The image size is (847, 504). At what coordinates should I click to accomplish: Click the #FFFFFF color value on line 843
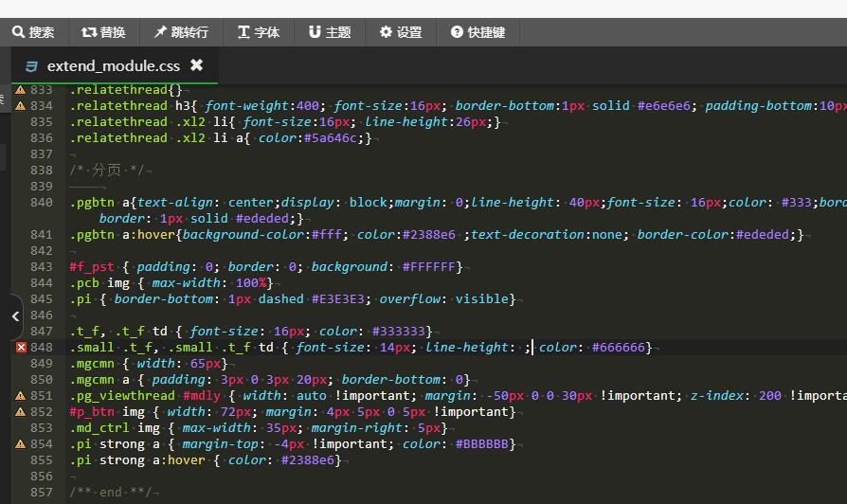(x=428, y=267)
